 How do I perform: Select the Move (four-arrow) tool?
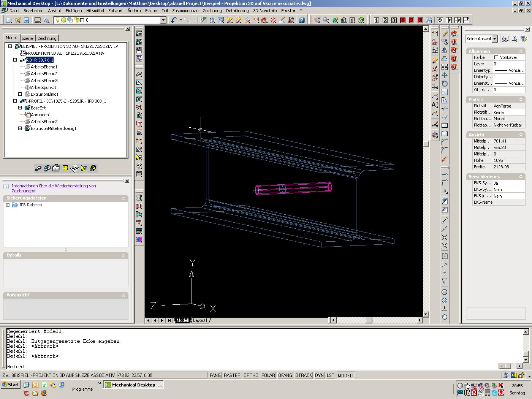coord(445,75)
